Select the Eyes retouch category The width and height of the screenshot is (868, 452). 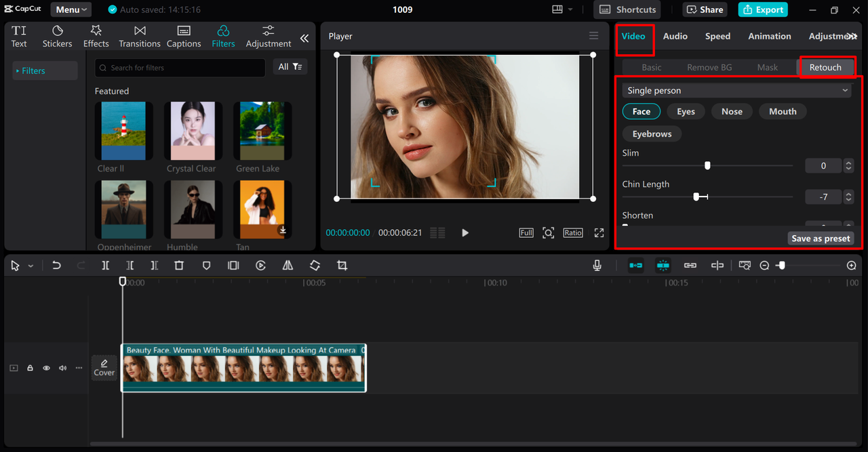coord(686,111)
